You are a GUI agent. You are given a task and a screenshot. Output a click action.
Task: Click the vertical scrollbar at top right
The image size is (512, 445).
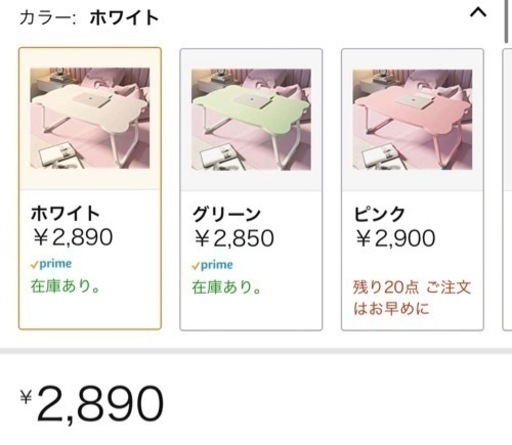coord(506,21)
